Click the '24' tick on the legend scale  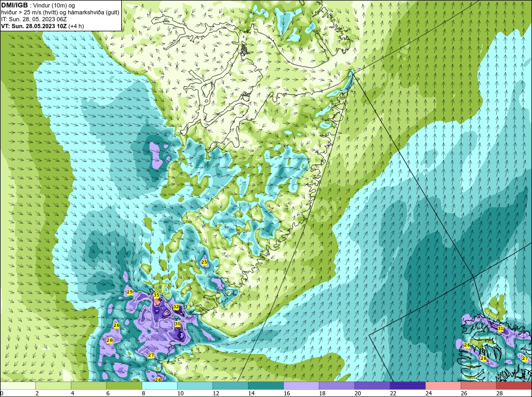428,393
